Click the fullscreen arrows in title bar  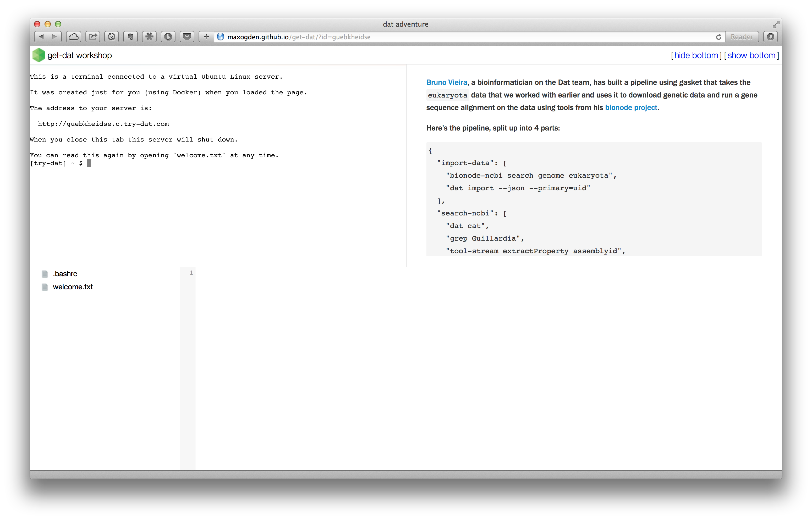tap(776, 24)
